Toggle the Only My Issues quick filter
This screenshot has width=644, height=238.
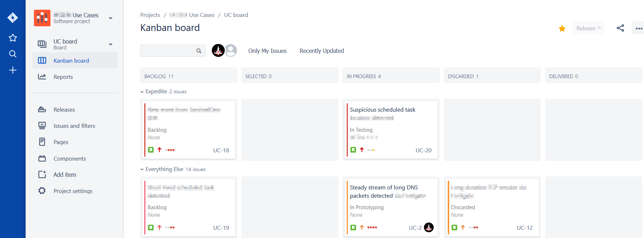[x=267, y=51]
